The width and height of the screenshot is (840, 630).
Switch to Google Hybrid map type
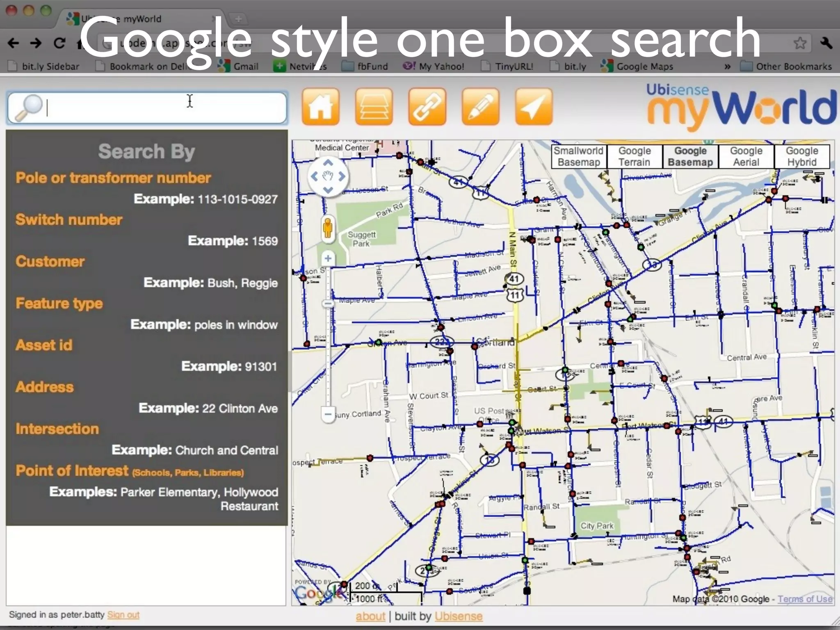tap(802, 156)
